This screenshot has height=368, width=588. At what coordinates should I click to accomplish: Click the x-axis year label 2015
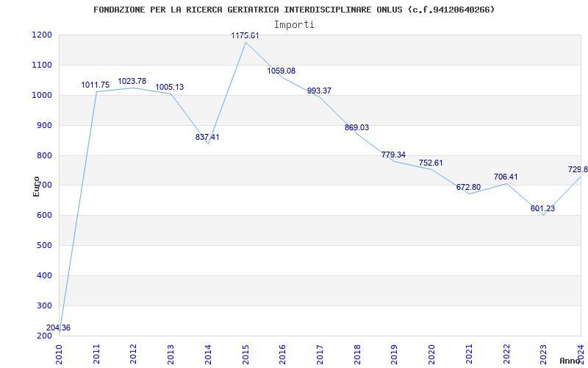pos(245,354)
